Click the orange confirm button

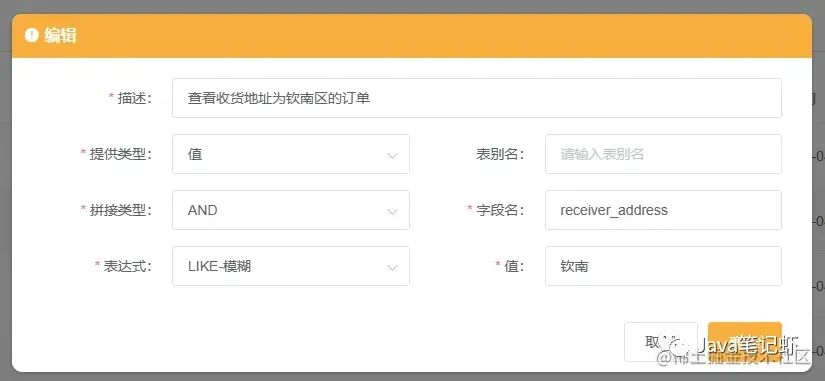(744, 342)
